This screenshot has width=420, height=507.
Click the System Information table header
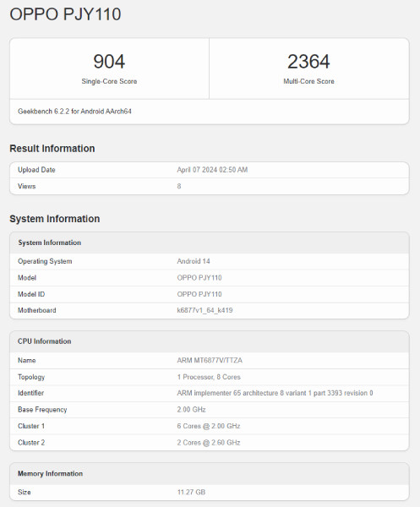coord(210,243)
